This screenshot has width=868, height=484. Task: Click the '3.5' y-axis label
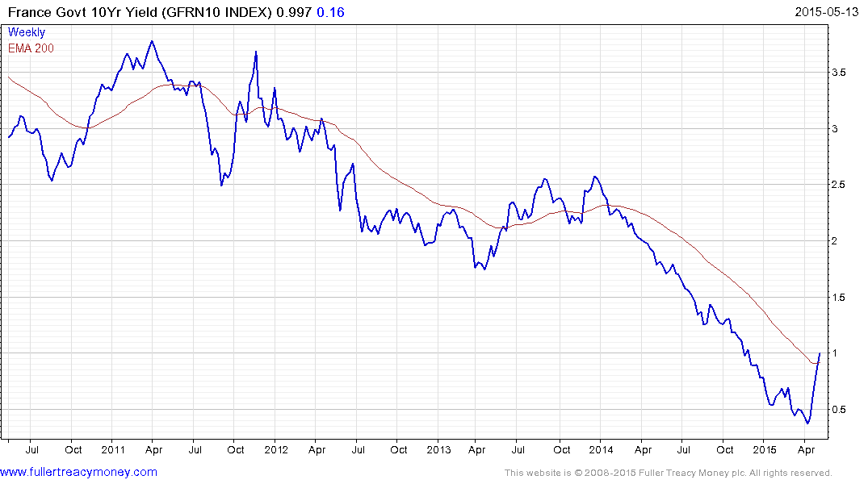pos(839,73)
